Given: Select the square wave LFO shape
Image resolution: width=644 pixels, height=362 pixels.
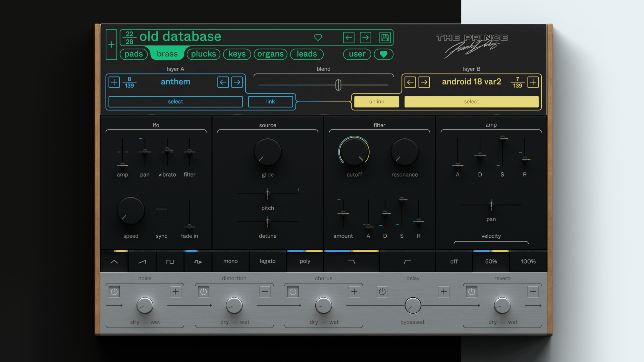Looking at the screenshot, I should [x=170, y=261].
